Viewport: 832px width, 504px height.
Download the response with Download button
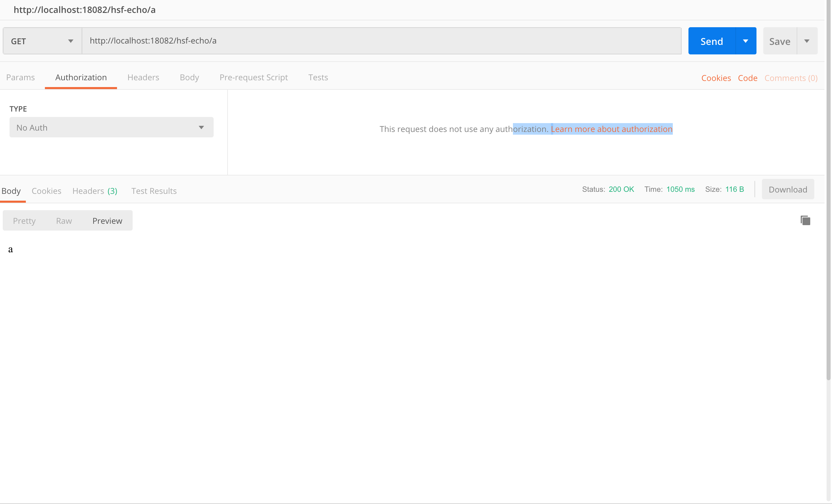coord(788,189)
